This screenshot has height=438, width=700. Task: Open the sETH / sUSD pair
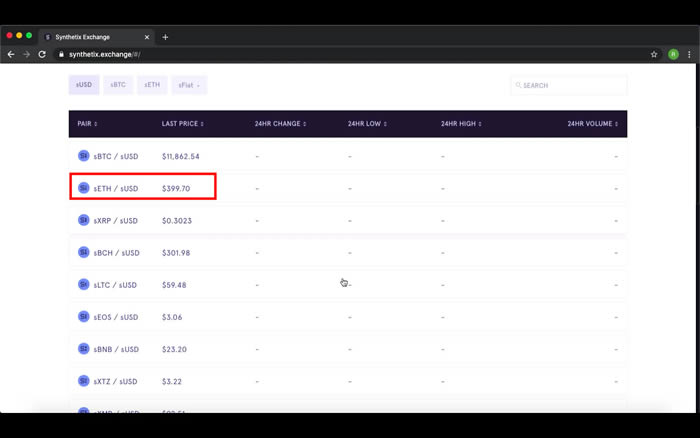point(116,188)
